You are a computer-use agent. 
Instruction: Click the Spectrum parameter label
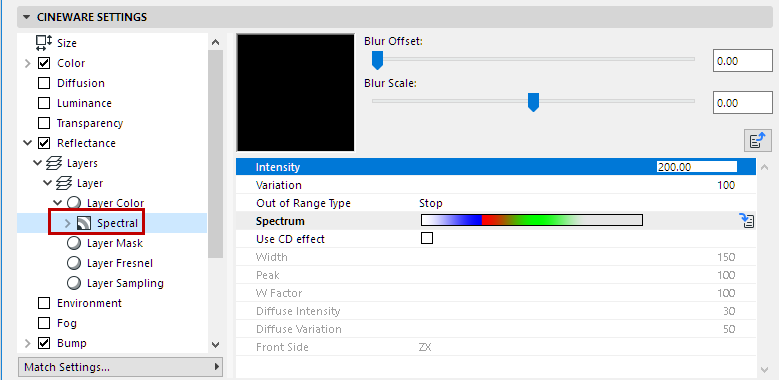pos(280,221)
